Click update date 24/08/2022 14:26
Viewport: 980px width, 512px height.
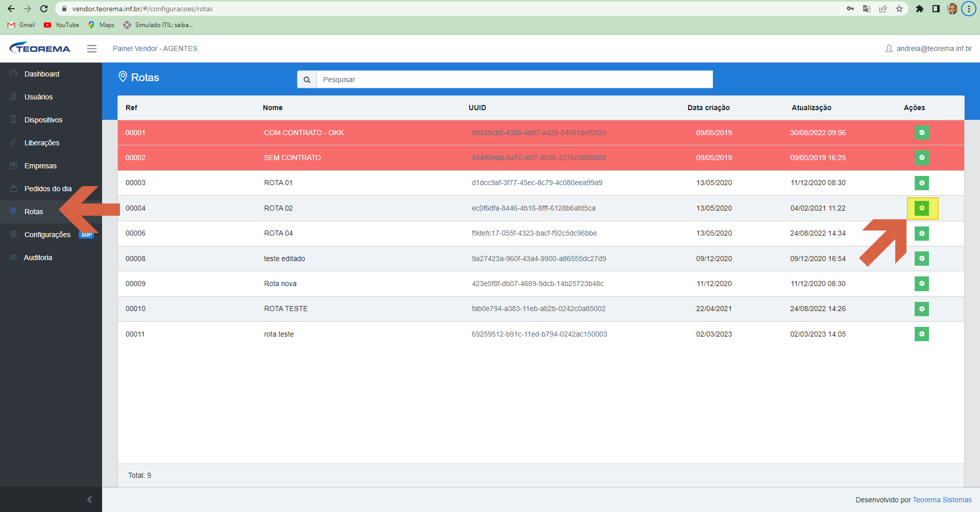818,309
